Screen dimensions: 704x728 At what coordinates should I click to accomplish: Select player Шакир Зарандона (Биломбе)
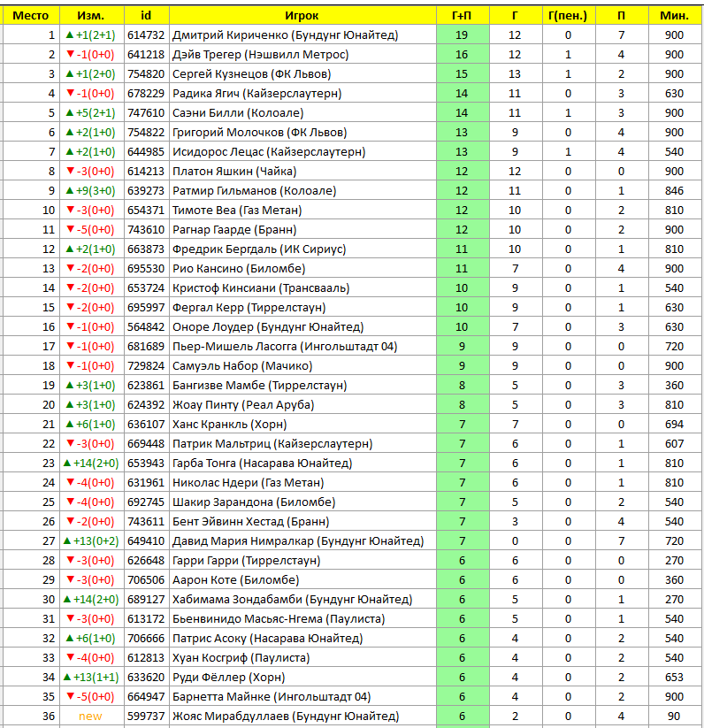click(253, 502)
